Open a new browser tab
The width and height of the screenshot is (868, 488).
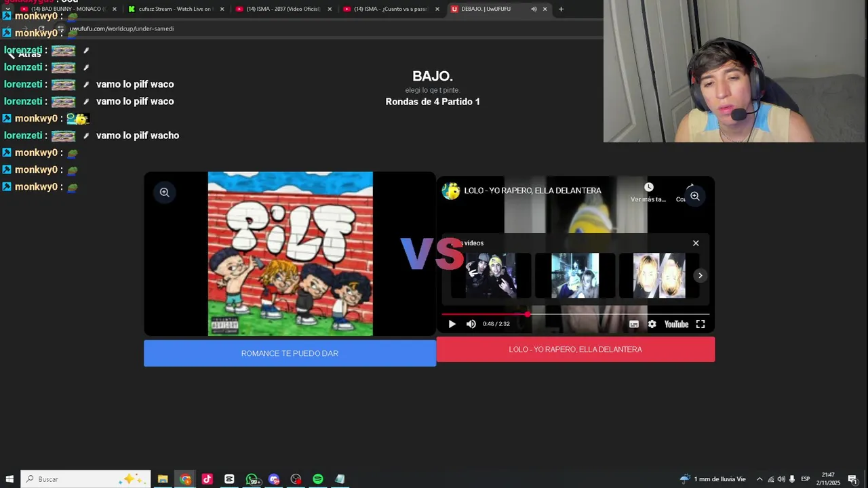(561, 9)
